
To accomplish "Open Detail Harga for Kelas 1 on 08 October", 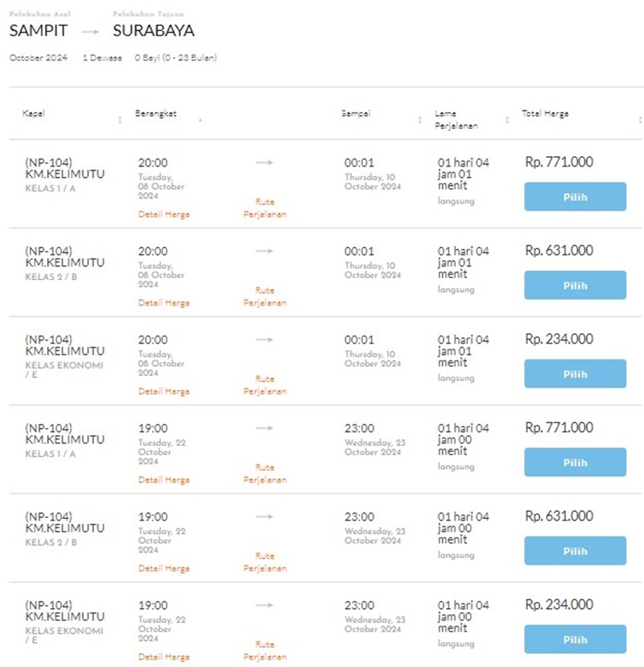I will pyautogui.click(x=164, y=214).
